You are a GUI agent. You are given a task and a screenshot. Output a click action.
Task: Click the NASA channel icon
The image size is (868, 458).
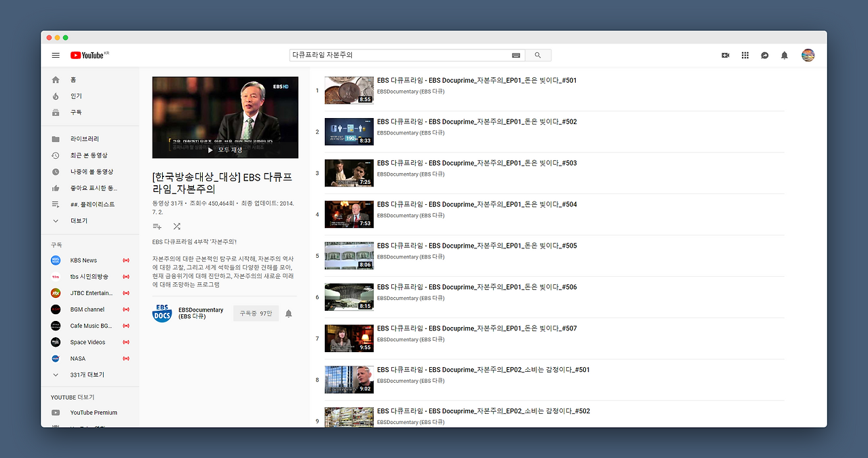point(56,358)
